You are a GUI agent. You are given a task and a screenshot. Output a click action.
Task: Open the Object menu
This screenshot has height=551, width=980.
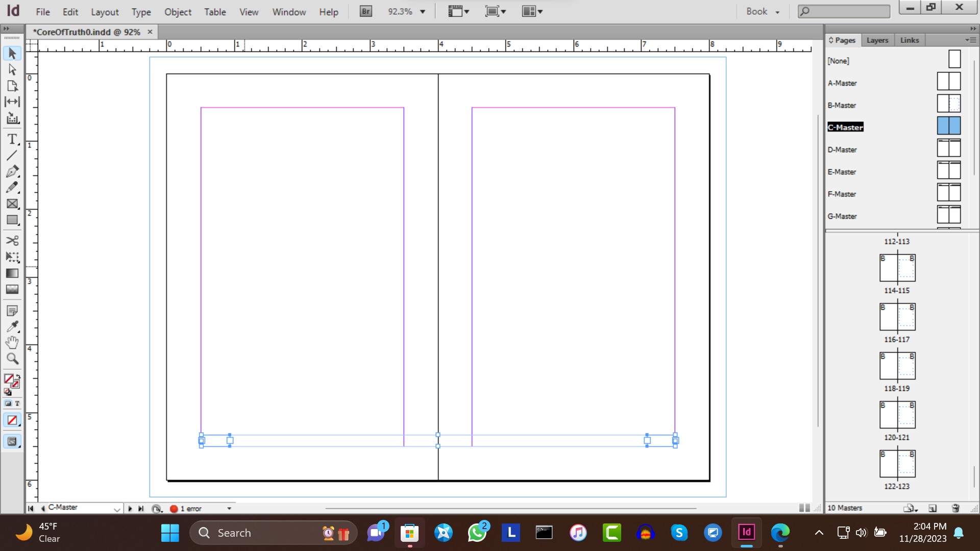coord(178,11)
